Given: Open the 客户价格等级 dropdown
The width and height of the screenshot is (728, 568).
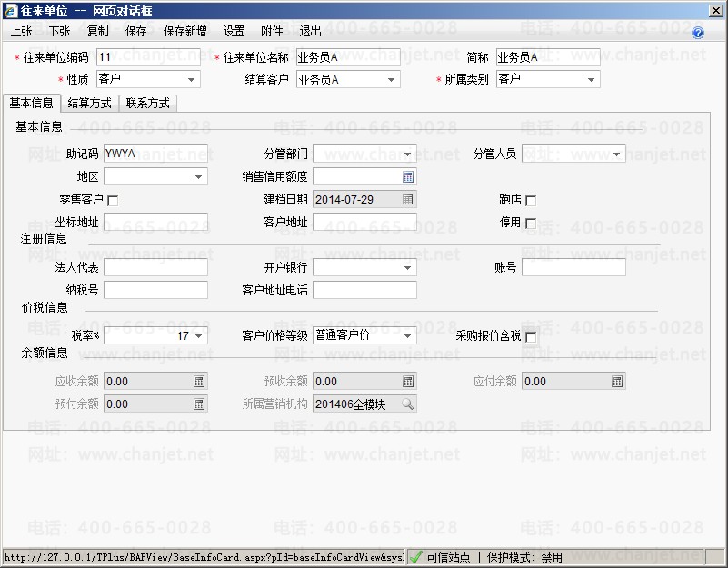Looking at the screenshot, I should tap(407, 335).
